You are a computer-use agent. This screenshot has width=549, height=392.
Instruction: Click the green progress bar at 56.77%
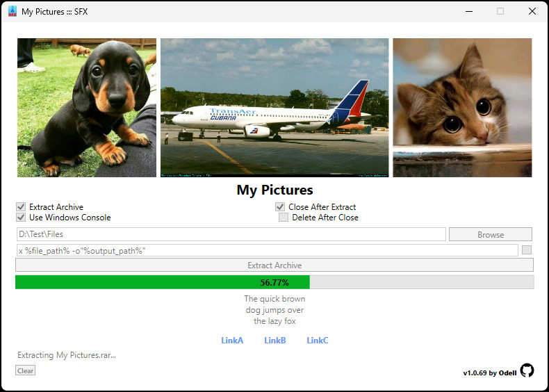click(x=274, y=282)
